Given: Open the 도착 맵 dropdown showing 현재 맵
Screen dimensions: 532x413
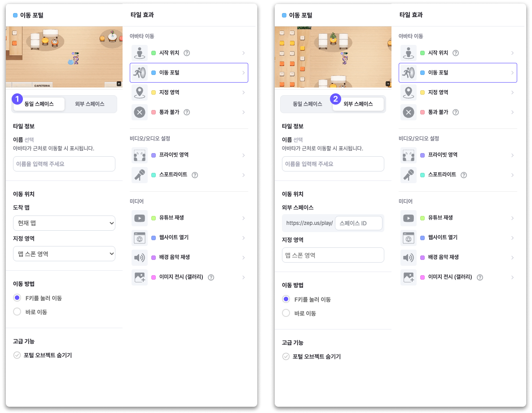Looking at the screenshot, I should coord(64,223).
